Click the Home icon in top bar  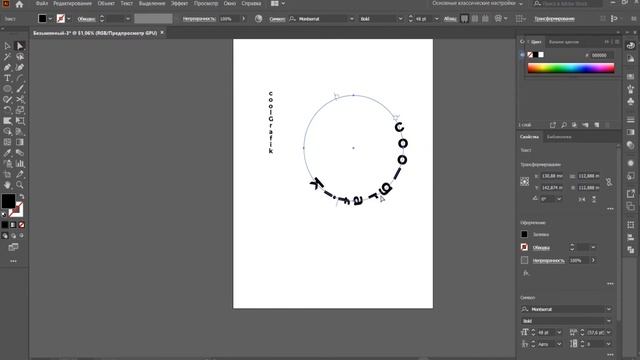coord(19,4)
